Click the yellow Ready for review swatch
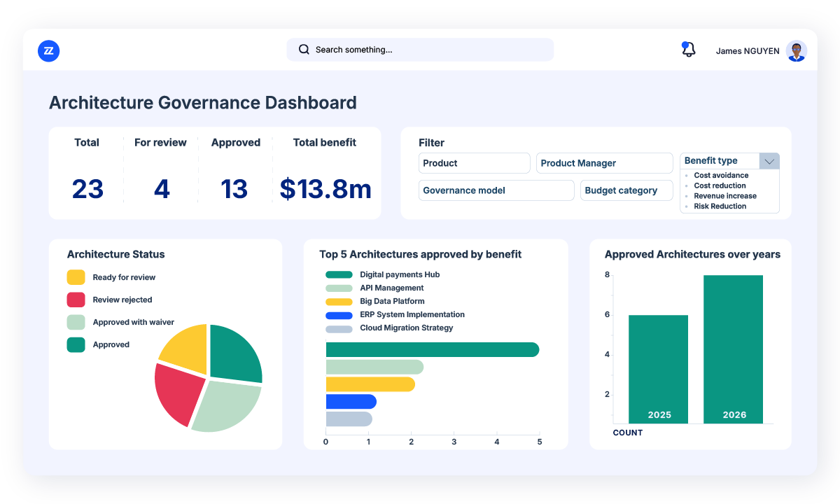This screenshot has width=840, height=504. [76, 277]
